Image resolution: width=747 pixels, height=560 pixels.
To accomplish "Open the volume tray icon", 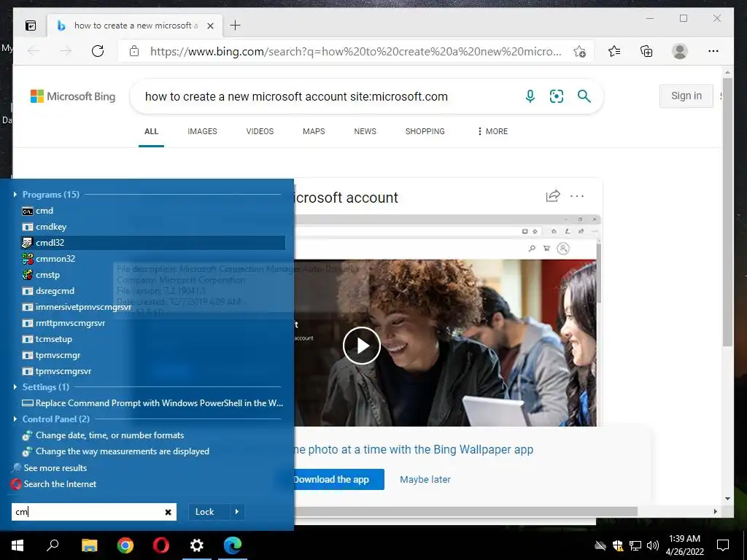I will point(653,545).
